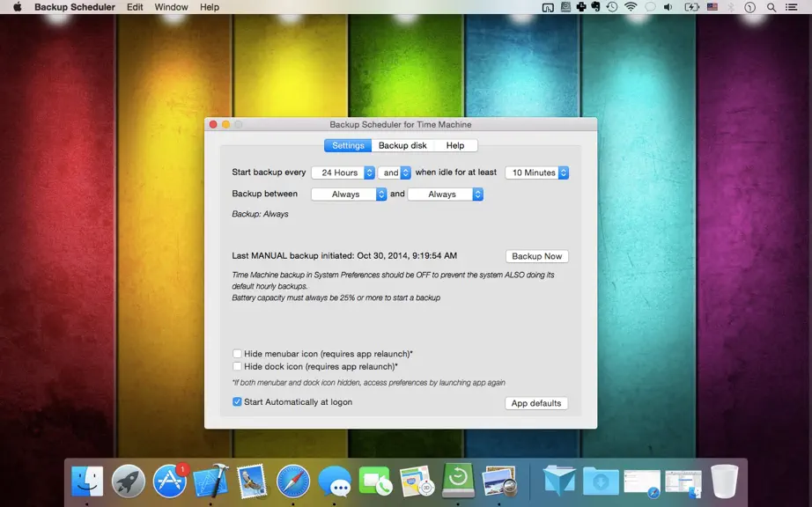Open the second Always end-time dropdown

point(446,194)
